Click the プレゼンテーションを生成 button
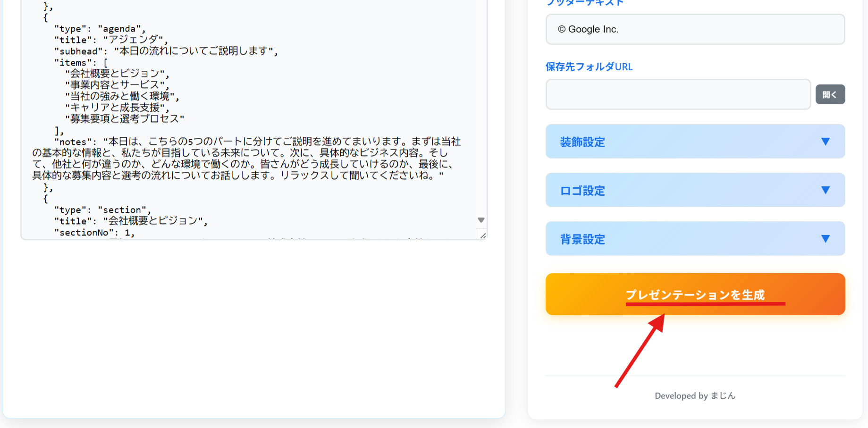 pyautogui.click(x=695, y=294)
